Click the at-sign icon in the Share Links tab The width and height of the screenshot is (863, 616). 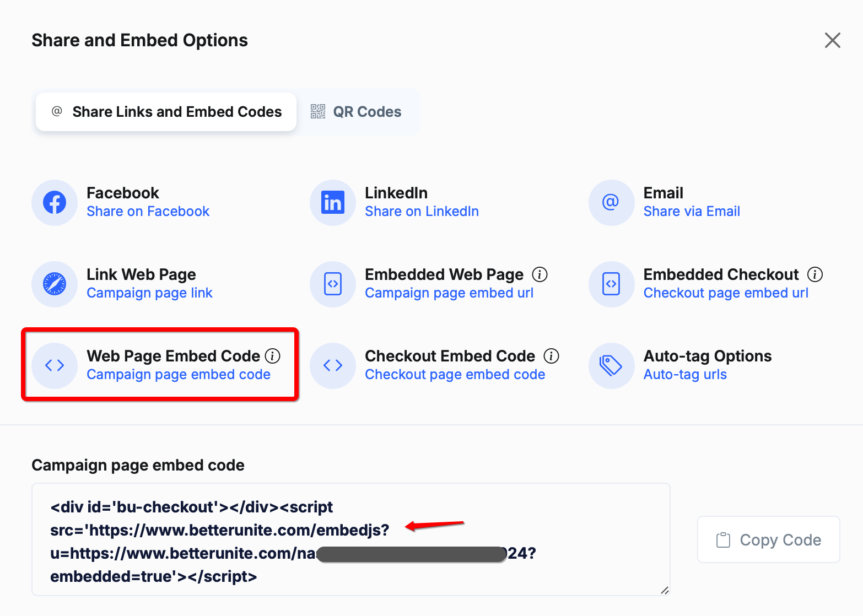point(57,111)
